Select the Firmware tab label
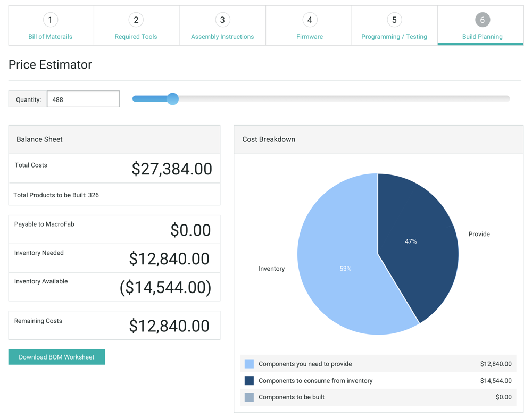The height and width of the screenshot is (417, 532). 310,37
